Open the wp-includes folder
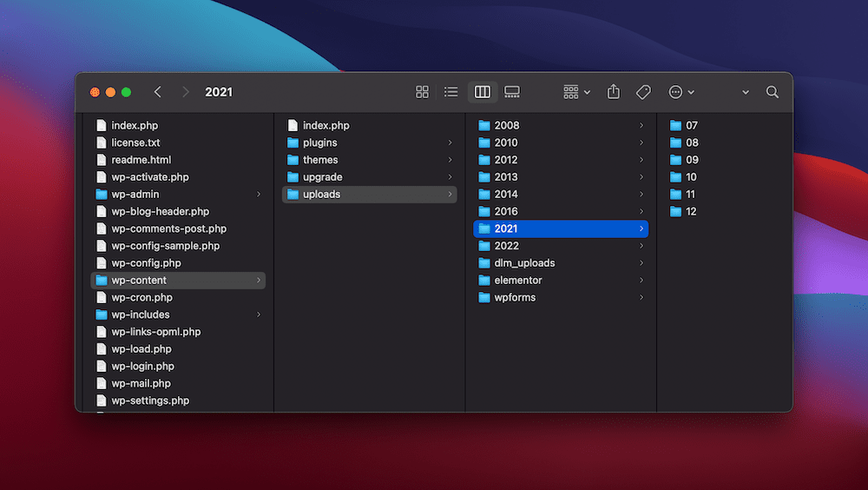This screenshot has width=868, height=490. 178,315
